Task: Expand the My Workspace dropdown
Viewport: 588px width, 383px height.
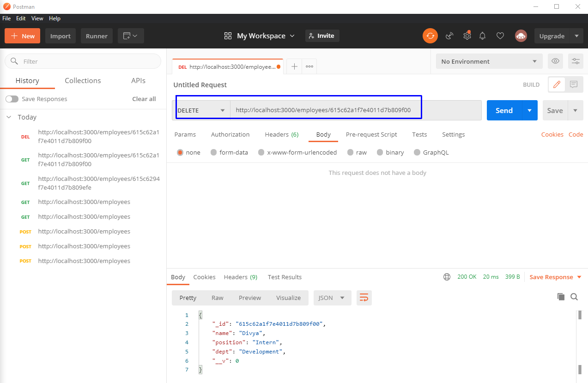Action: (292, 36)
